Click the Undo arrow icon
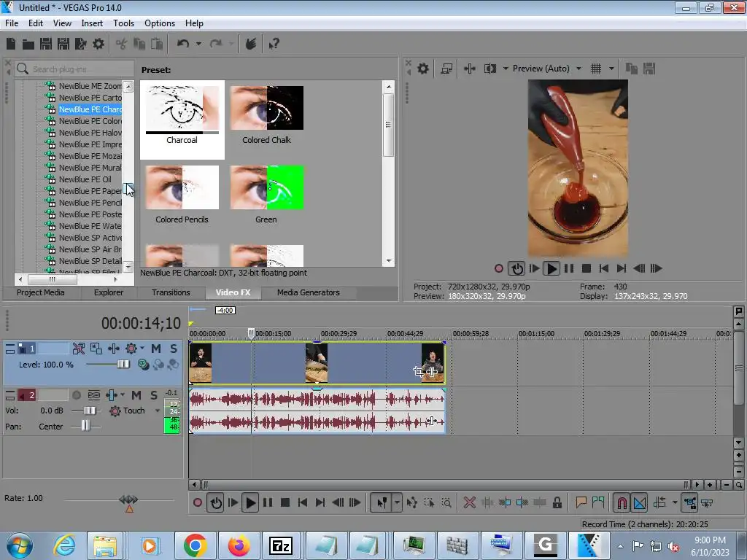747x560 pixels. coord(183,44)
